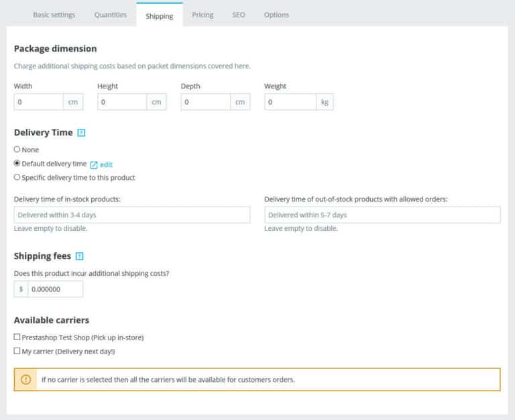
Task: Choose Specific delivery time to this product
Action: 17,178
